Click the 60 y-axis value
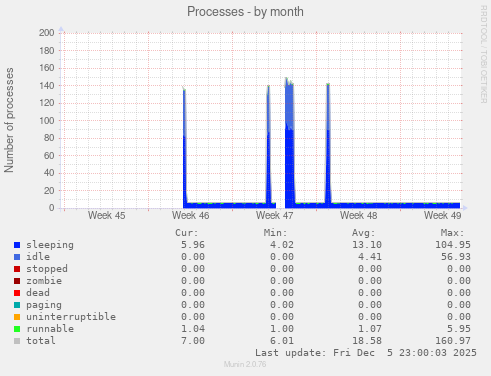 [x=49, y=156]
